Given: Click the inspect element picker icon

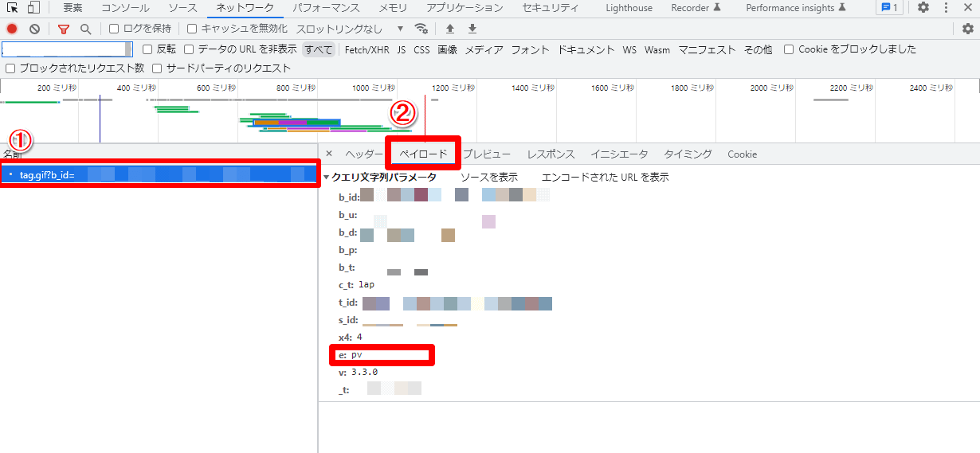Looking at the screenshot, I should click(13, 8).
